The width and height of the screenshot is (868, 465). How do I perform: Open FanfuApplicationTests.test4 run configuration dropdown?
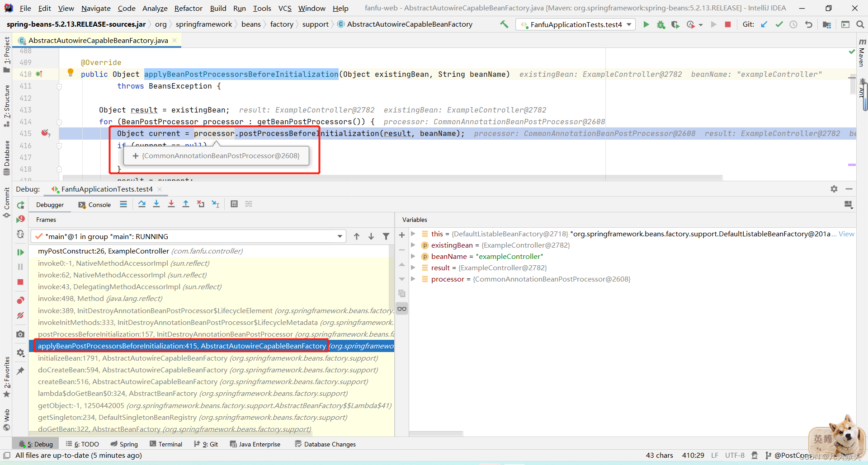576,24
